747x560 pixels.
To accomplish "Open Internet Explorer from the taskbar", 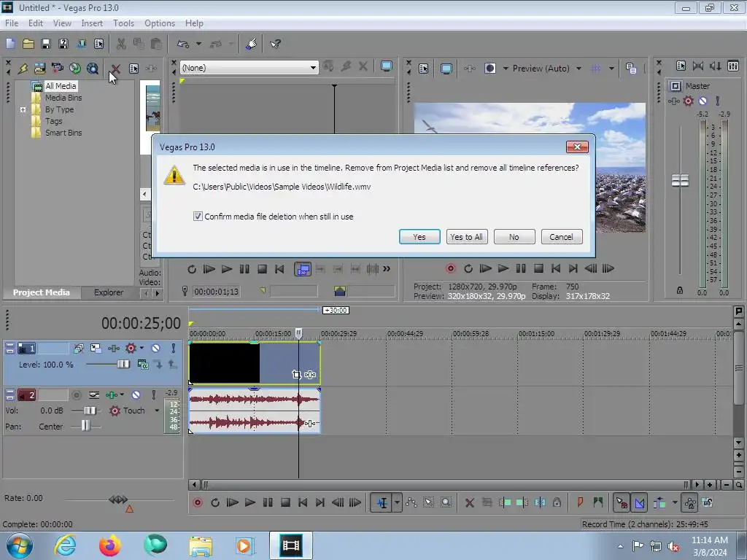I will pyautogui.click(x=65, y=545).
